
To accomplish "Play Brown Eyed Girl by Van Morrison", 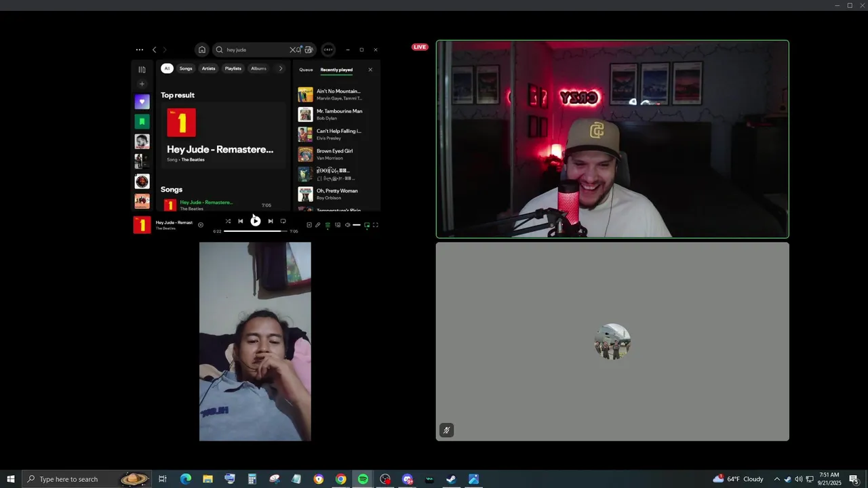I will click(x=336, y=154).
